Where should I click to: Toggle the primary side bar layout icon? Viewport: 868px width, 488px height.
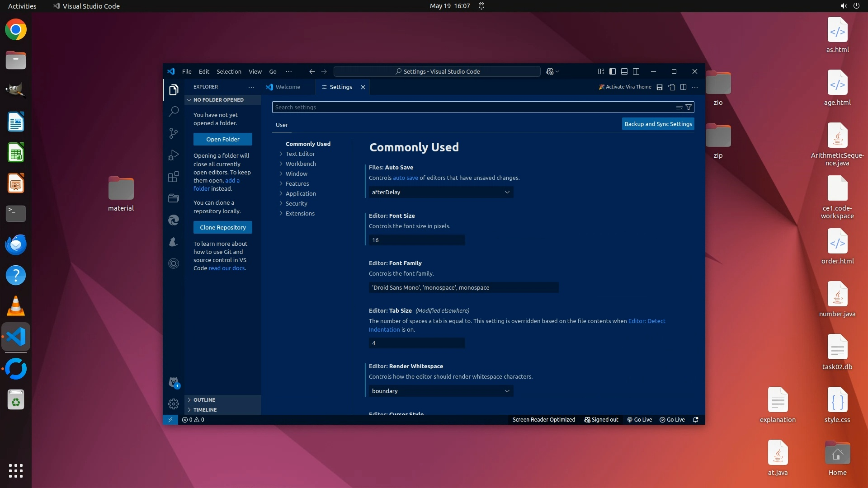(613, 71)
